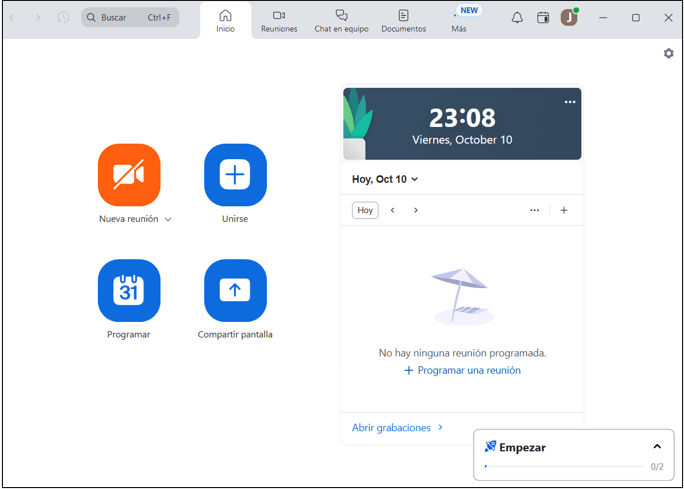Expand the Nueva reunión options arrow

[168, 220]
